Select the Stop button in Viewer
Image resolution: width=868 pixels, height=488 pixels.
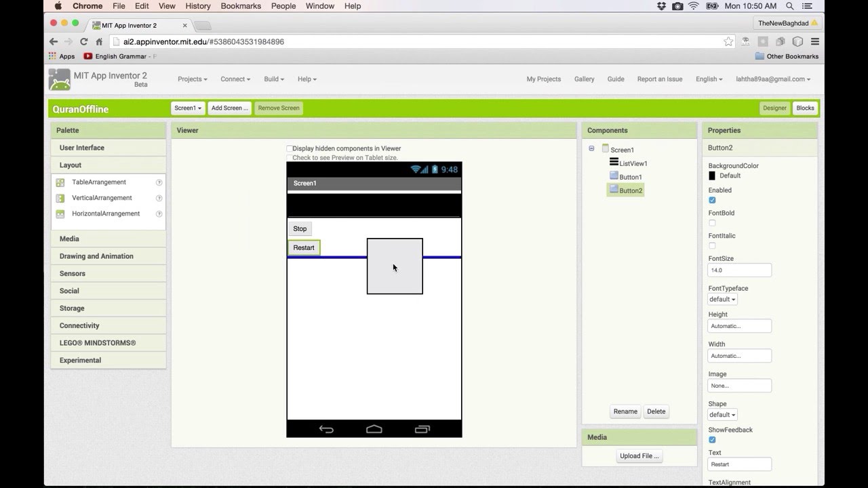click(300, 229)
